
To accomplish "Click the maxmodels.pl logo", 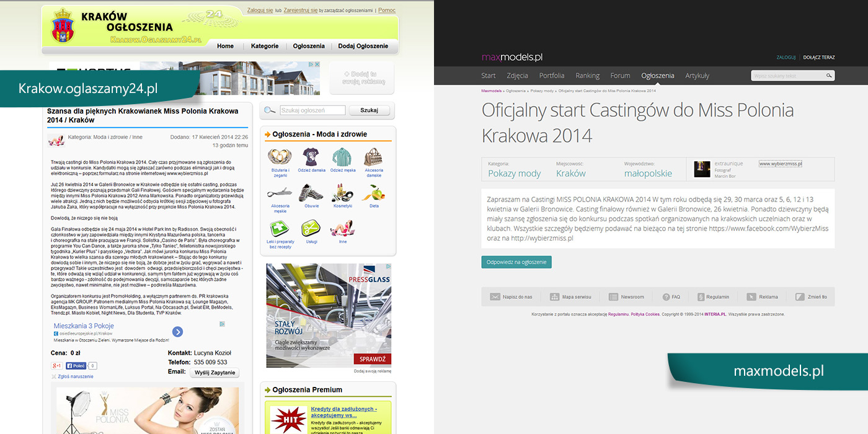I will click(512, 57).
